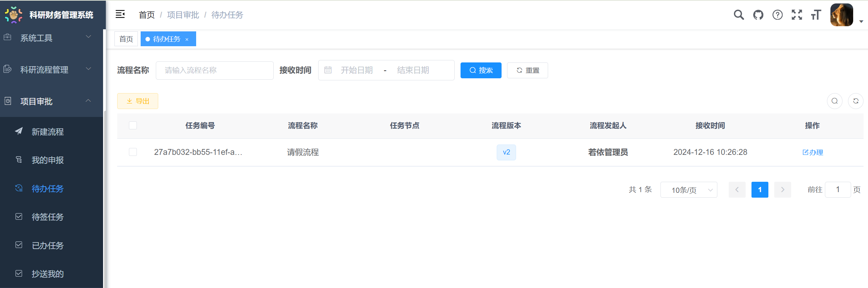Click the 办理 link in the task row

pos(813,152)
